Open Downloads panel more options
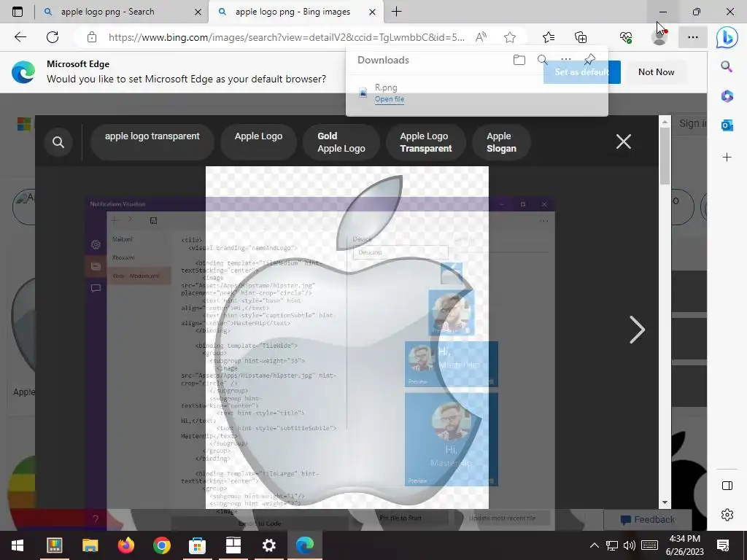This screenshot has height=560, width=747. click(x=565, y=60)
